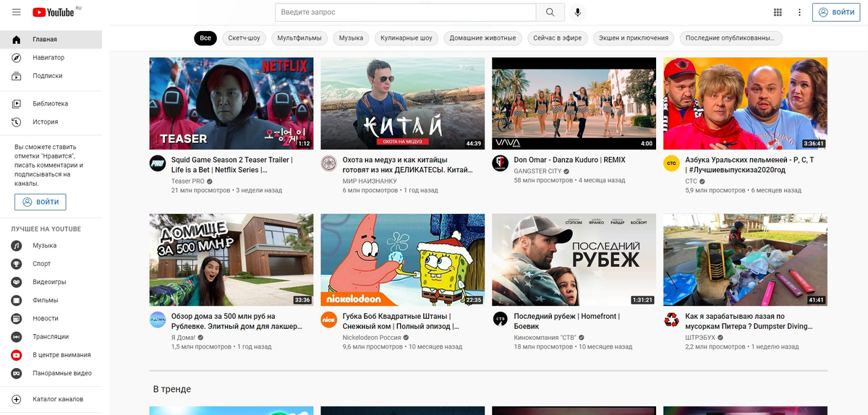Click the top-right ВОЙТИ button
The image size is (868, 415).
point(836,12)
